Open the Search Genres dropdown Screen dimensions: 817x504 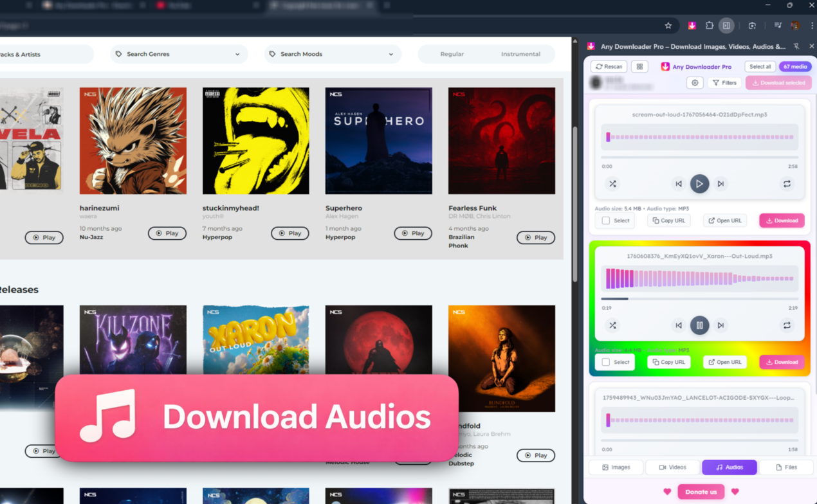179,54
